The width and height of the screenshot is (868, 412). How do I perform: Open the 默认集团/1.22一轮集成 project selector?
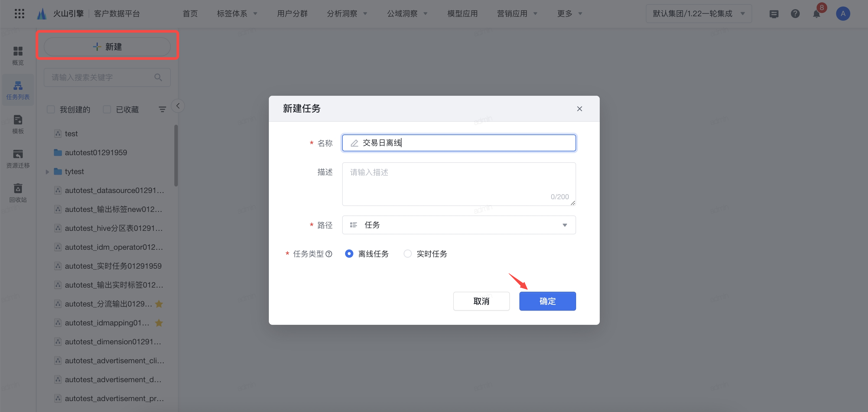[698, 14]
